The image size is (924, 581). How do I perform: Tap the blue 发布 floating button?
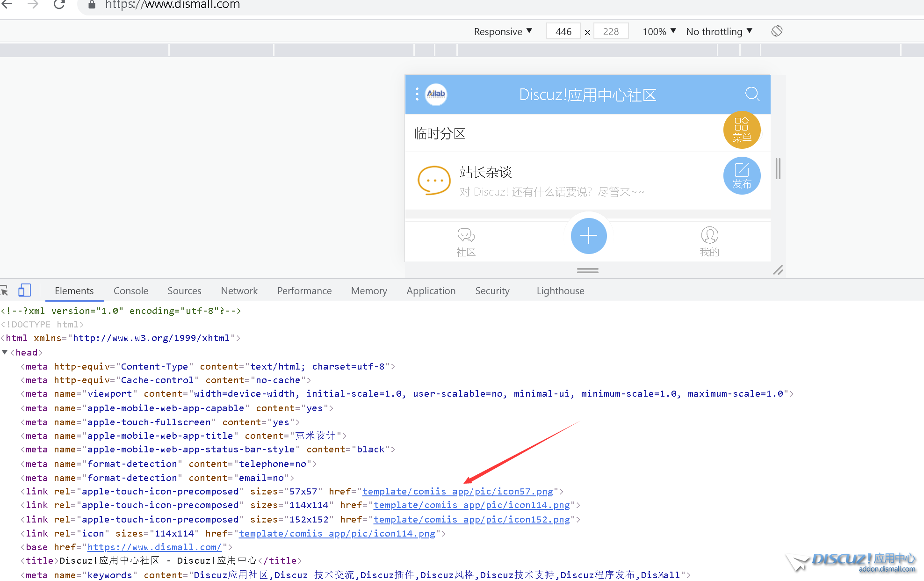[742, 176]
